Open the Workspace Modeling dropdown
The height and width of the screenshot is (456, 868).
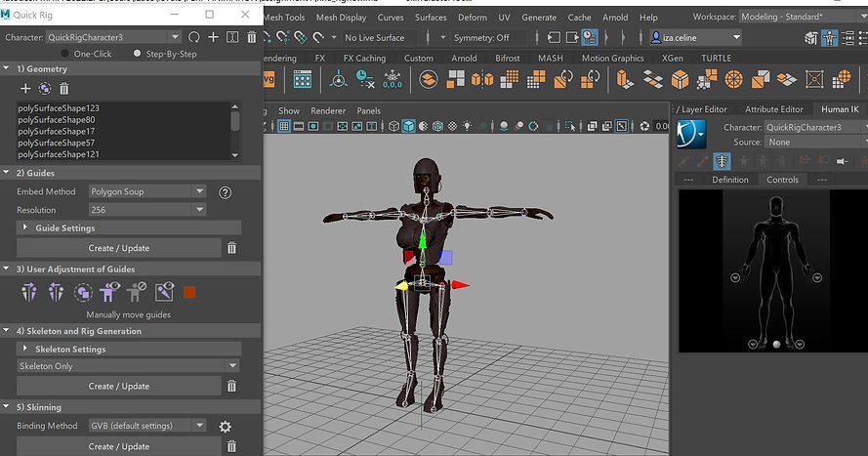point(804,17)
